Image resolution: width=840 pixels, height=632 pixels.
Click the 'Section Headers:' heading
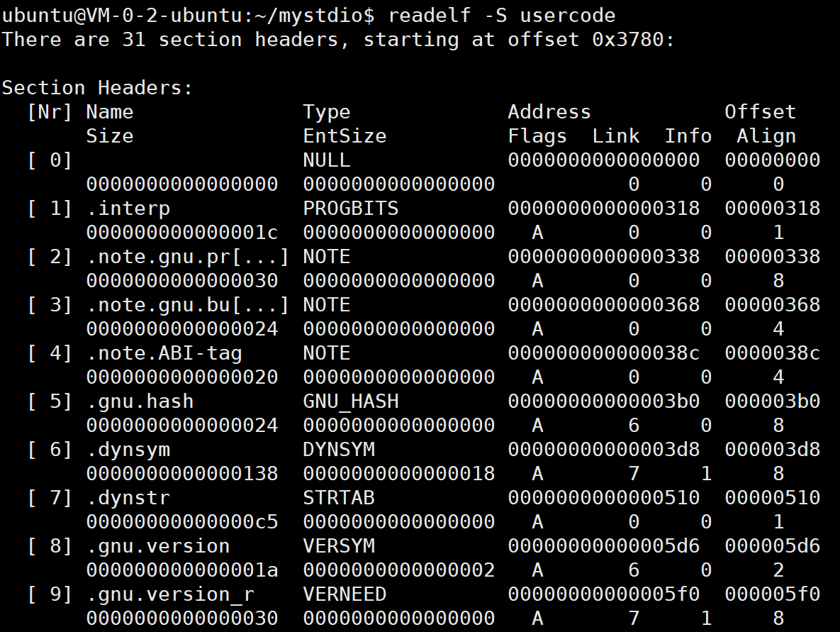click(97, 87)
